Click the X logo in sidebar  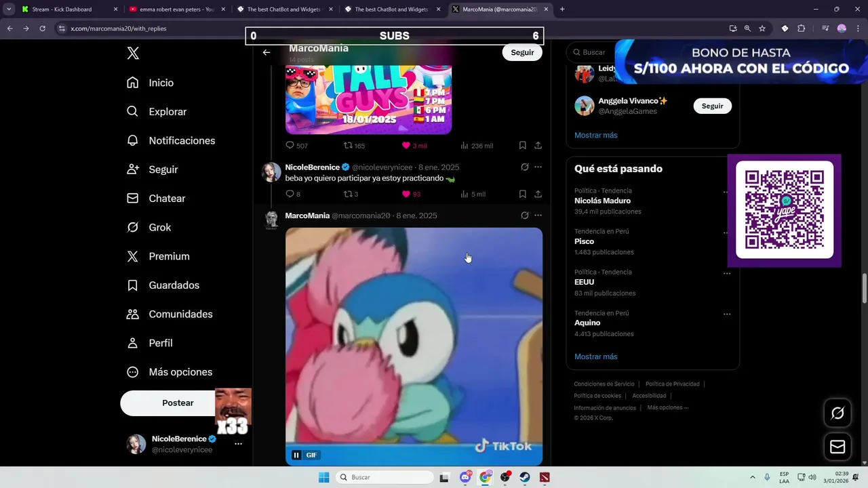[133, 54]
